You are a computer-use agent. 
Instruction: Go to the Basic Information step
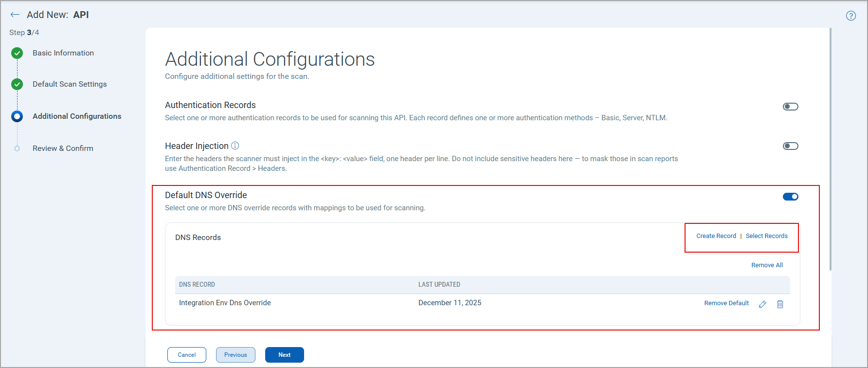coord(63,53)
